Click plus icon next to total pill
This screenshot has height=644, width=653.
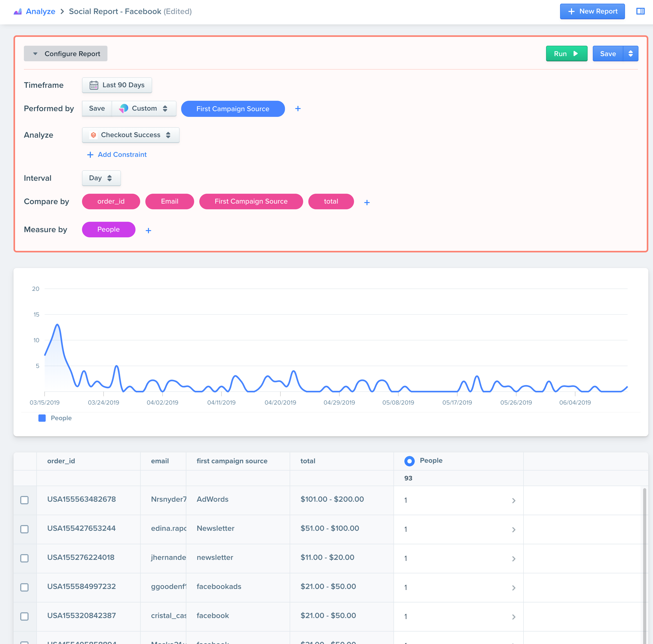coord(367,202)
